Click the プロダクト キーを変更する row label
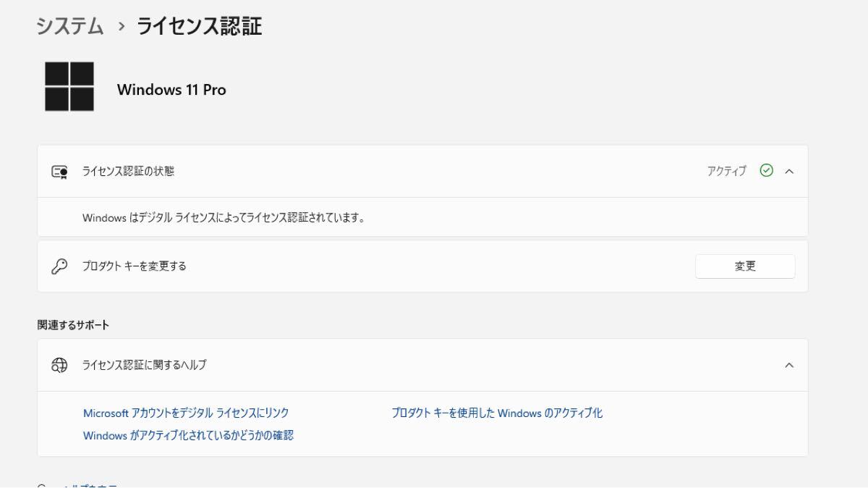 pyautogui.click(x=135, y=266)
